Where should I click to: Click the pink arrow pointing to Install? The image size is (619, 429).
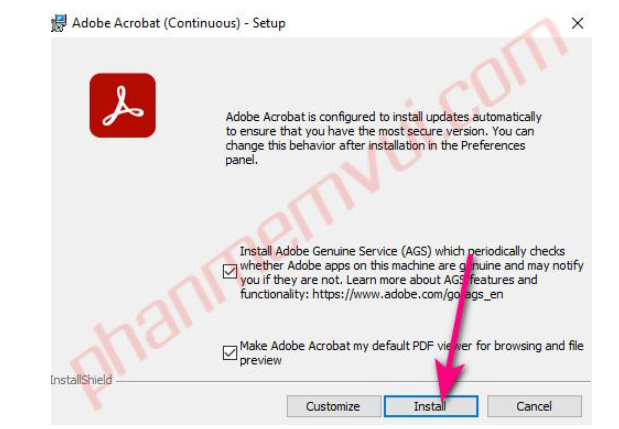coord(454,328)
